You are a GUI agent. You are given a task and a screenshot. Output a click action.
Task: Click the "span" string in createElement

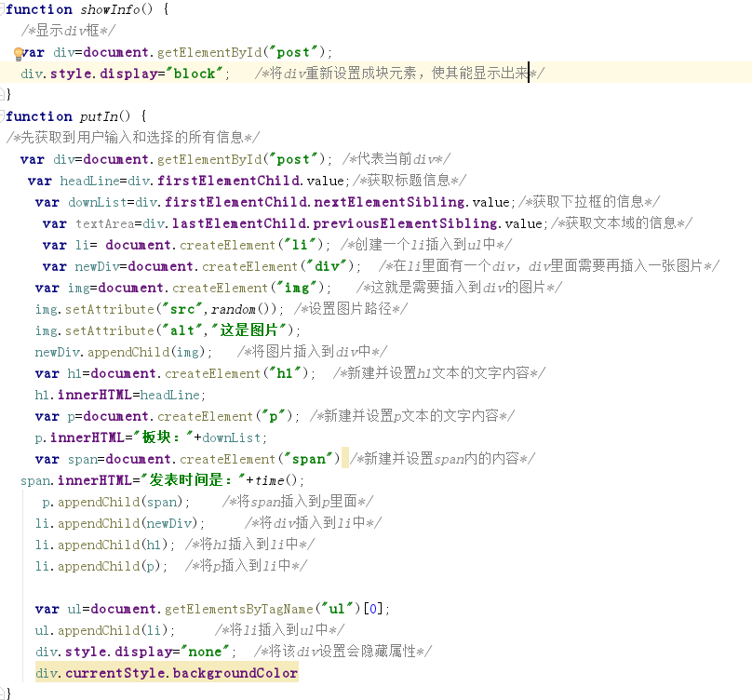coord(309,459)
